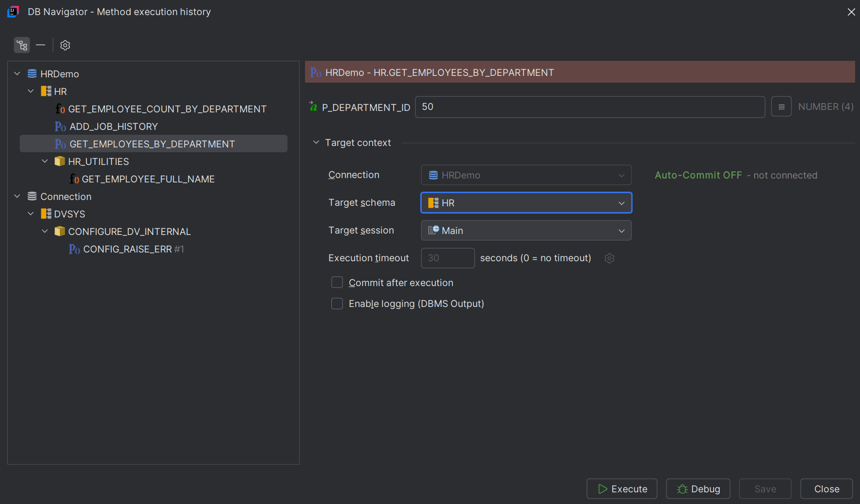Start debugging with the Debug button

[698, 488]
